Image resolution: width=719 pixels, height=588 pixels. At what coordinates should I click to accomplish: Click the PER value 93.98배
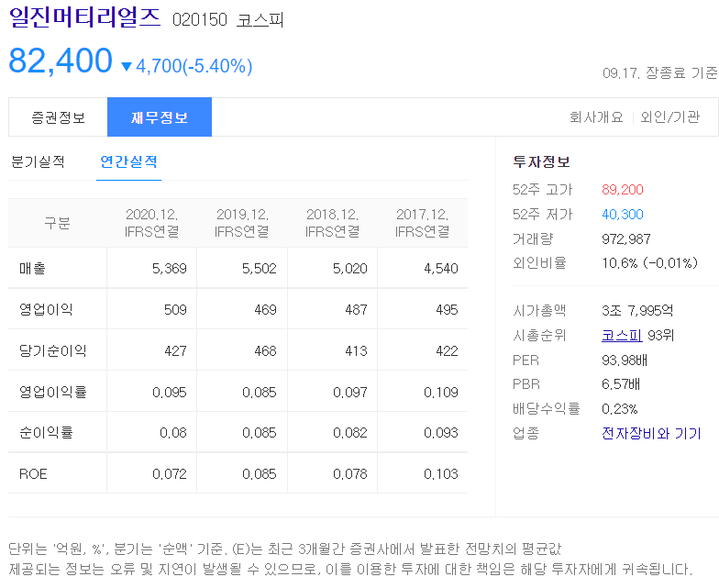624,360
